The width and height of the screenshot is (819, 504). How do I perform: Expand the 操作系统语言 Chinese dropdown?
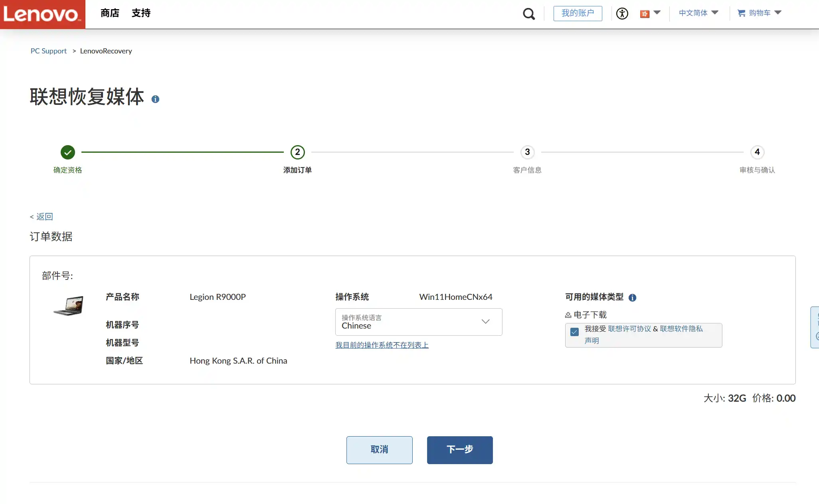(418, 322)
